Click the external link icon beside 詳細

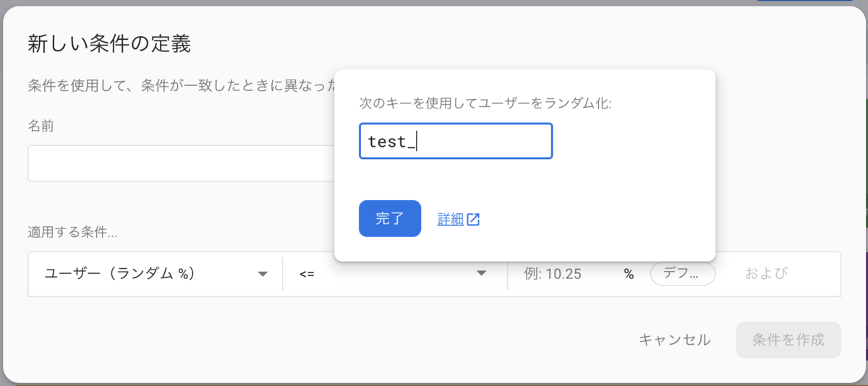pos(473,220)
